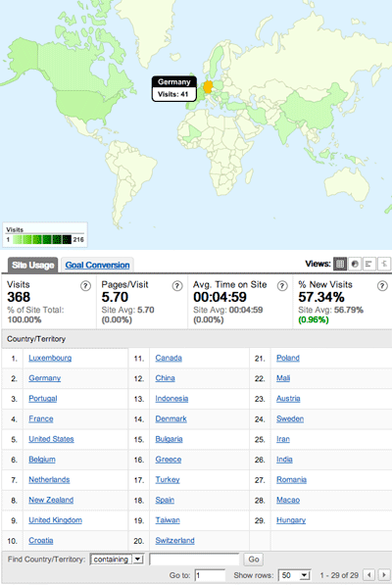Open the Germany country link
This screenshot has width=392, height=585.
coord(45,378)
